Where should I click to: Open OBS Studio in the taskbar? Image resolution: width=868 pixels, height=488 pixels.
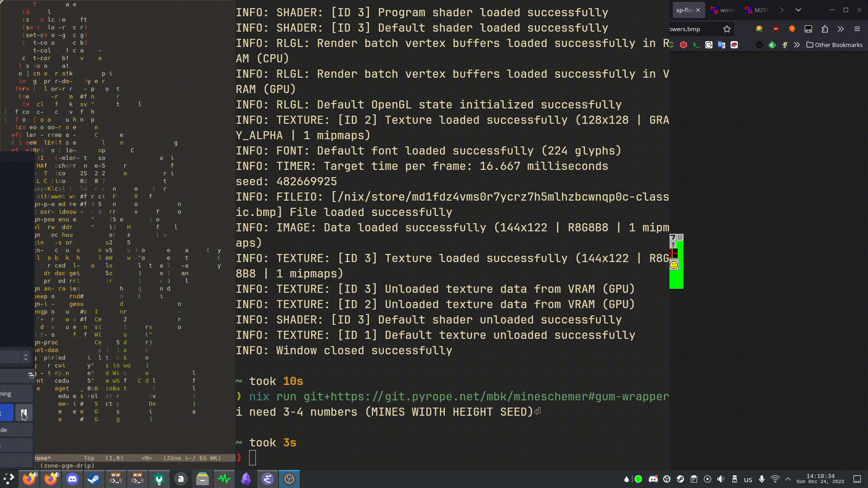pos(289,479)
